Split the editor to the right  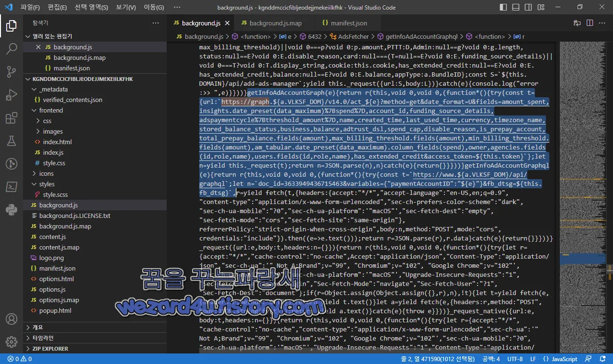pos(589,23)
